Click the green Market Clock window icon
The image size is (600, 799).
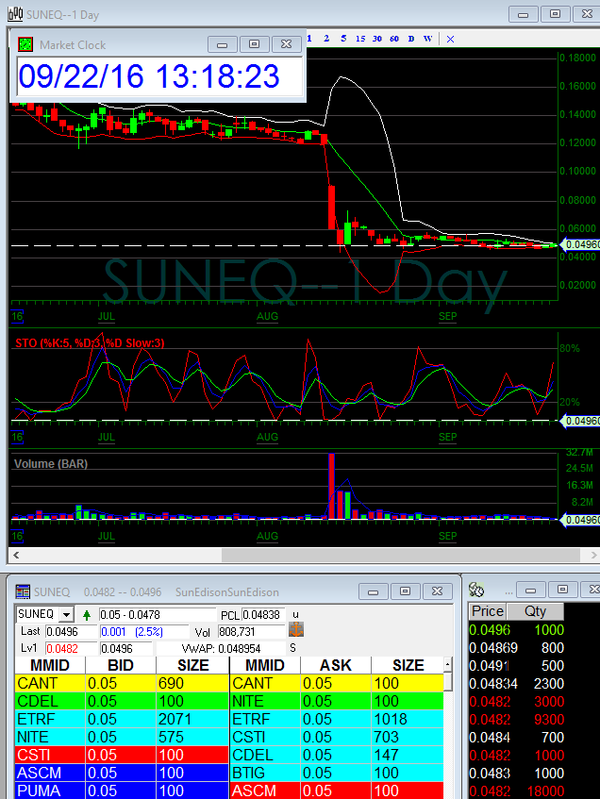25,45
